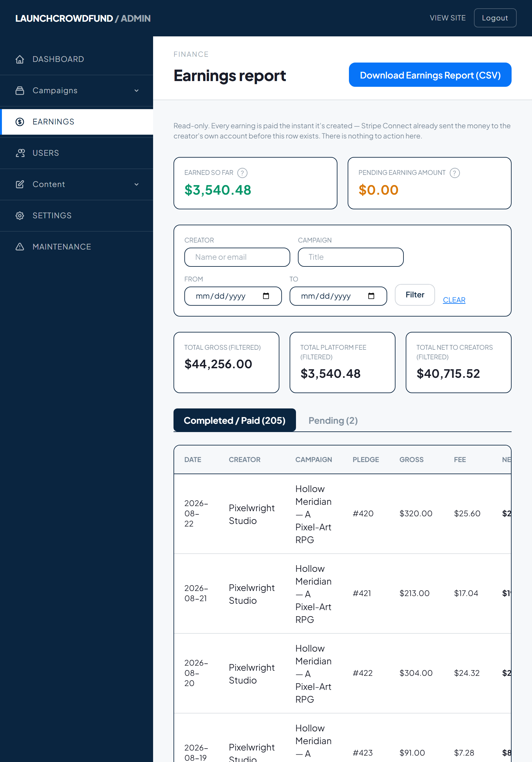Image resolution: width=532 pixels, height=762 pixels.
Task: Click the From date input field
Action: (233, 296)
